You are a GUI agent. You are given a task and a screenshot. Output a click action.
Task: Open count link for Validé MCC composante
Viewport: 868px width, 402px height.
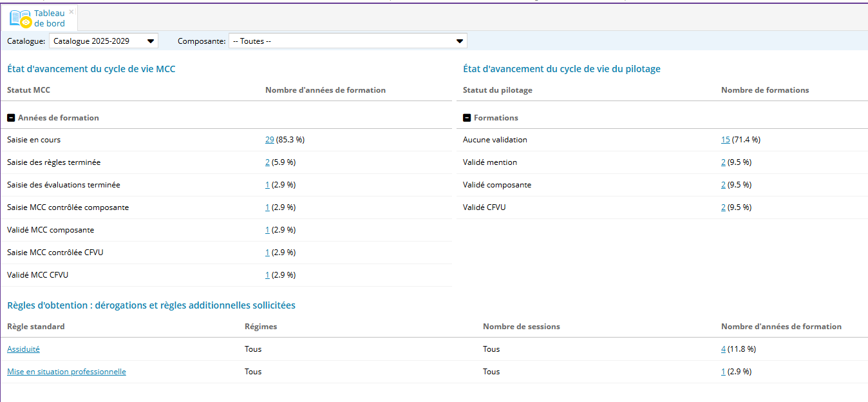point(267,230)
